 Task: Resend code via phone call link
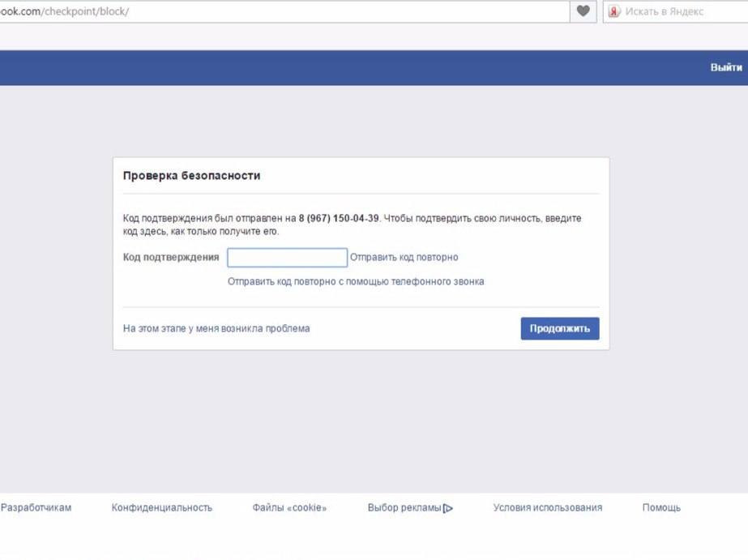point(356,282)
